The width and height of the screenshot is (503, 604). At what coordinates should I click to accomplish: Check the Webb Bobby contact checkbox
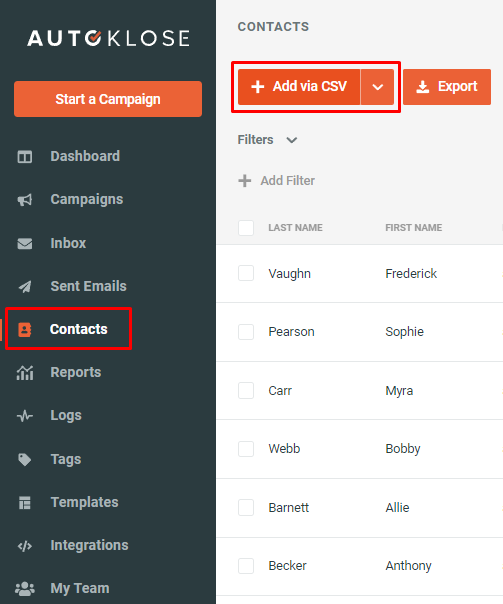tap(246, 449)
